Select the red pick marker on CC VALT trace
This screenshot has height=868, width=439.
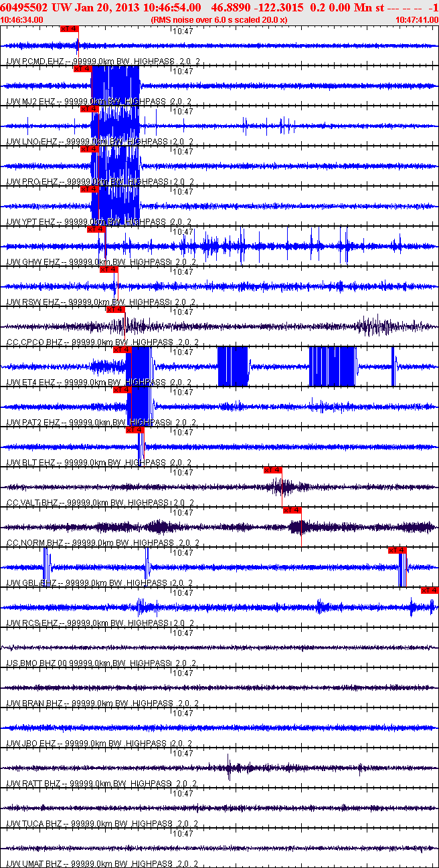pos(273,470)
